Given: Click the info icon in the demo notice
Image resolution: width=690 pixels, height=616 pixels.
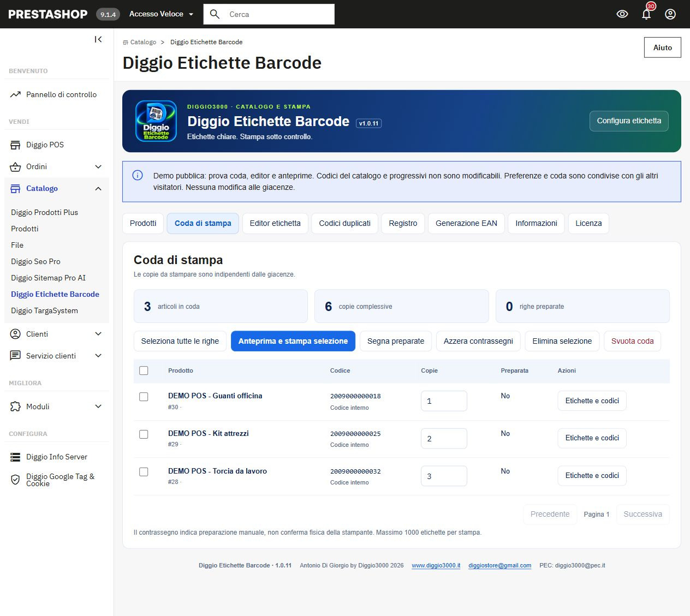Looking at the screenshot, I should (x=138, y=175).
